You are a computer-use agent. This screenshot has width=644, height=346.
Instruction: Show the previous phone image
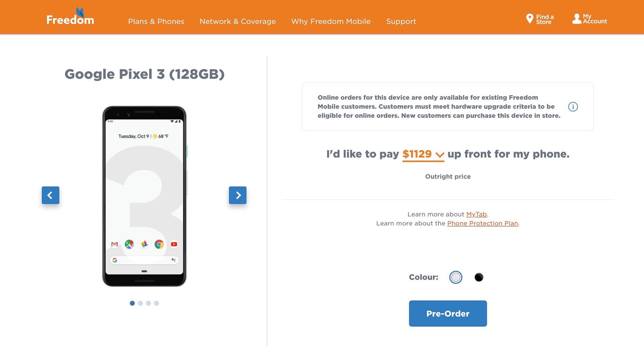(x=50, y=195)
